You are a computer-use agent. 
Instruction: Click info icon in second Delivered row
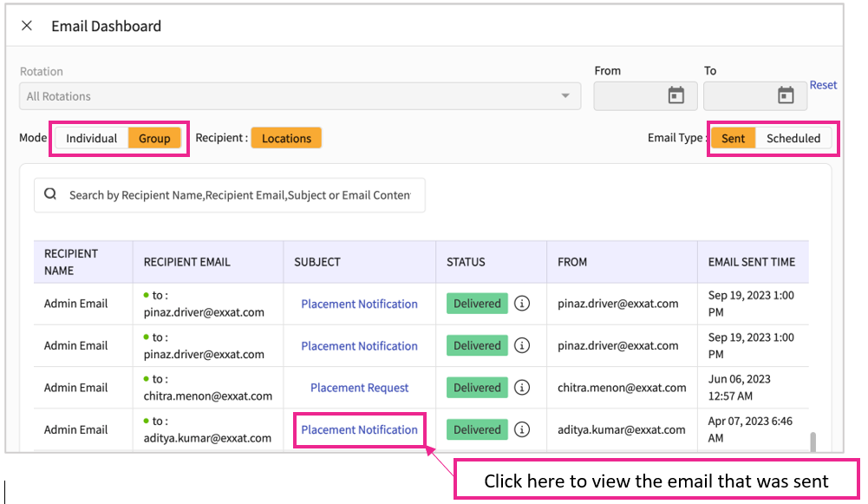tap(521, 345)
